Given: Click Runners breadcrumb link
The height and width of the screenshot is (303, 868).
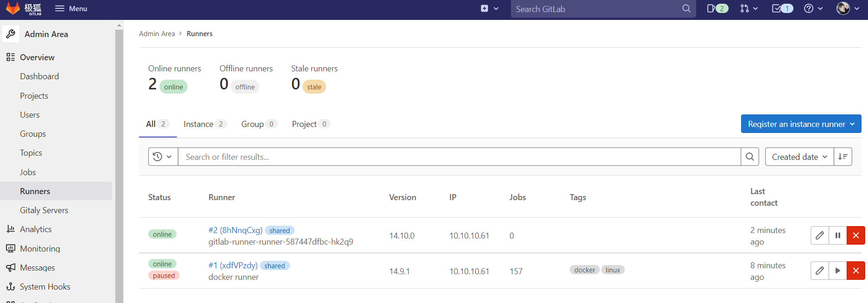Looking at the screenshot, I should pos(200,33).
